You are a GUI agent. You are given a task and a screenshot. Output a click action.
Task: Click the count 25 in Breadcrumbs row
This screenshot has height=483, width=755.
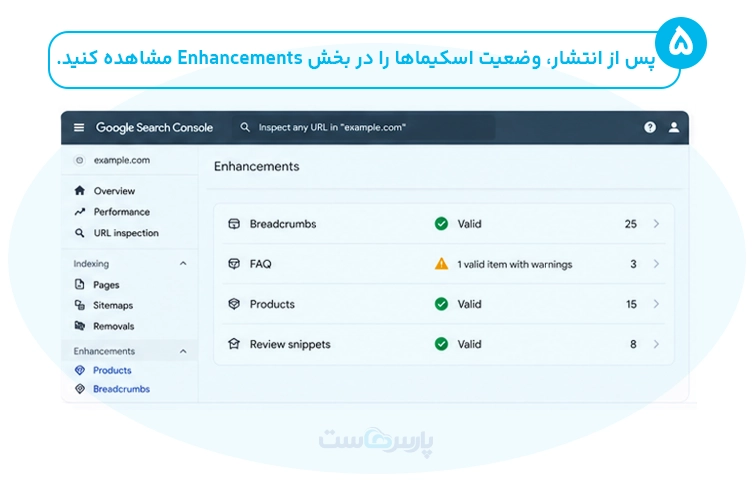pyautogui.click(x=631, y=224)
